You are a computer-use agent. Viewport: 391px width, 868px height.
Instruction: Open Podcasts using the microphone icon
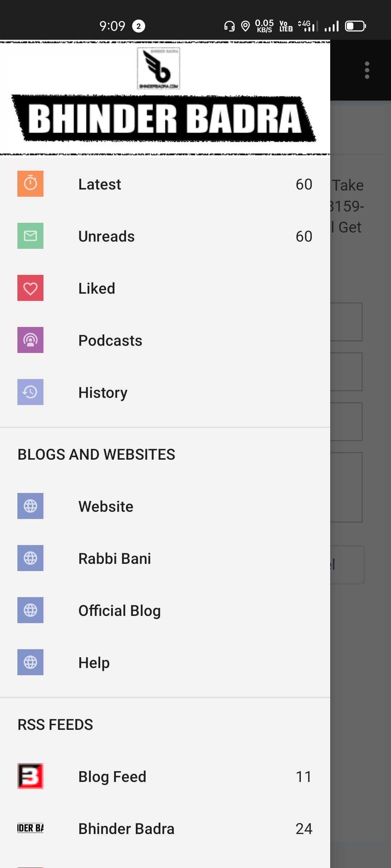(30, 340)
